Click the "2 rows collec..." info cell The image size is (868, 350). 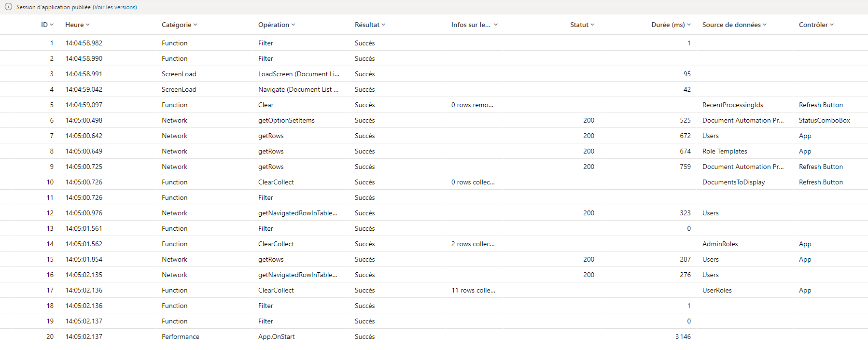click(473, 244)
